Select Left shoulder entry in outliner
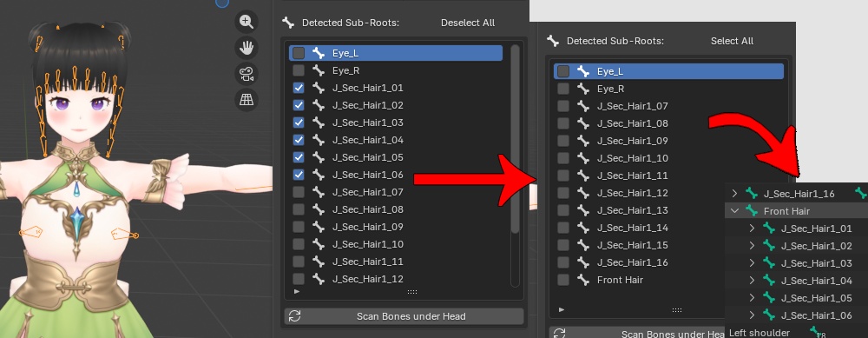Screen dimensions: 868x338 click(x=759, y=333)
